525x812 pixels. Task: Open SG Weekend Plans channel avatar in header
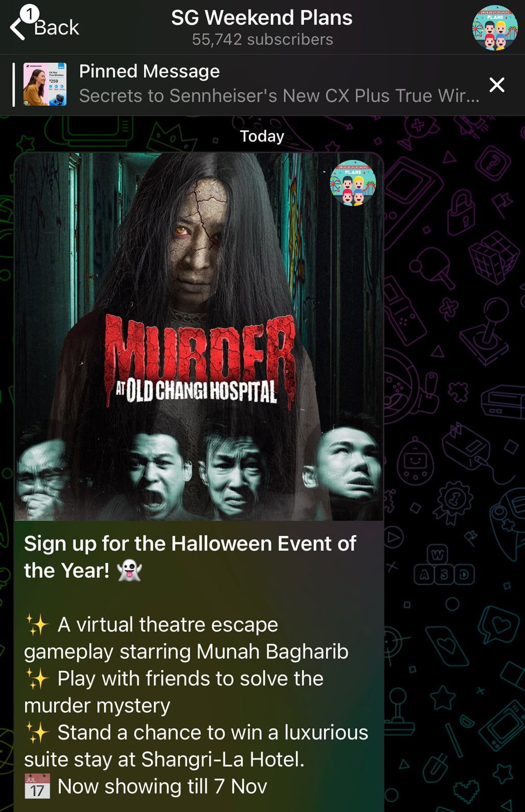[495, 28]
